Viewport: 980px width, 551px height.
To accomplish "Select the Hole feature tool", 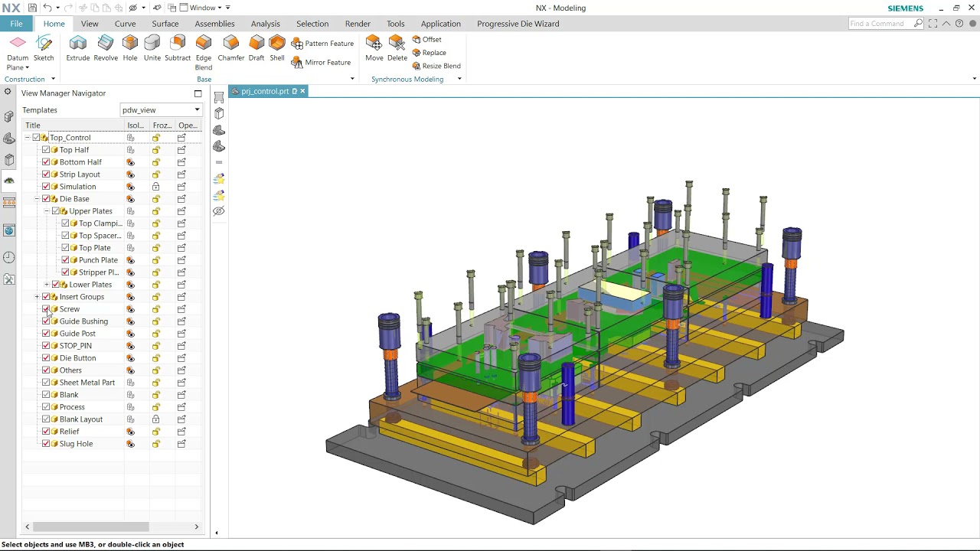I will point(130,48).
